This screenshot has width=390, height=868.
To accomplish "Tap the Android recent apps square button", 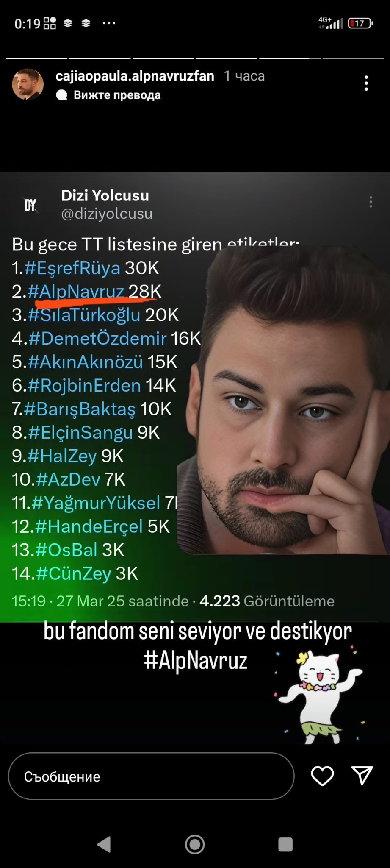I will [285, 844].
